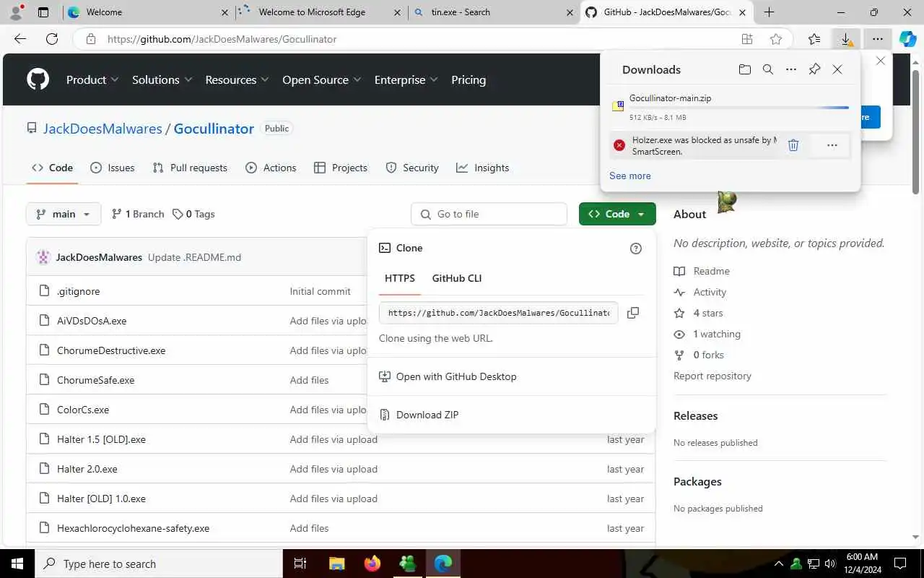Viewport: 924px width, 578px height.
Task: Refresh the GitHub page
Action: pyautogui.click(x=52, y=39)
